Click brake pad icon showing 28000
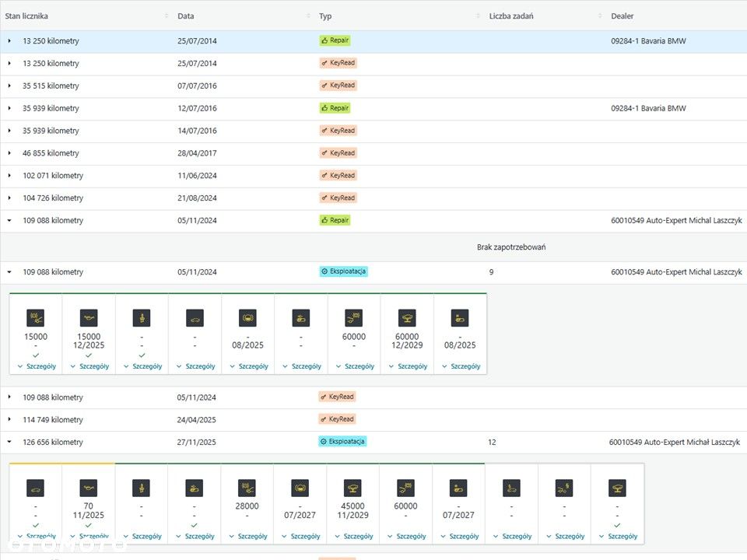 tap(247, 488)
